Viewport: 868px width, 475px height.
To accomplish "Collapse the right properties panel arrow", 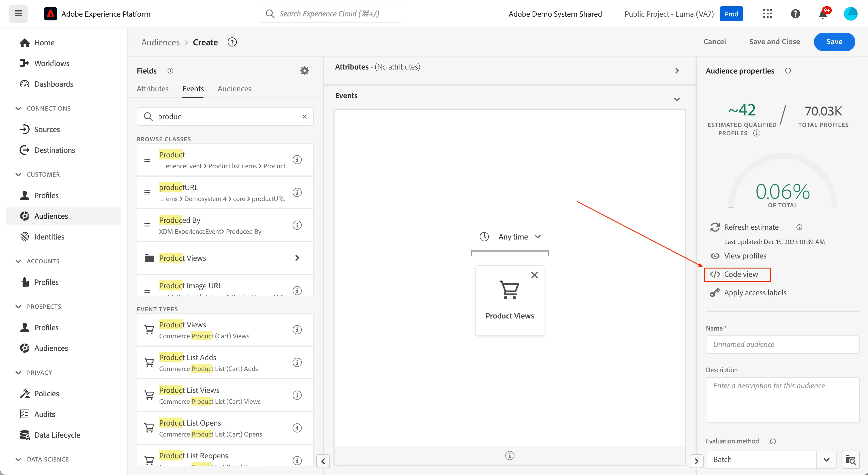I will (x=696, y=461).
